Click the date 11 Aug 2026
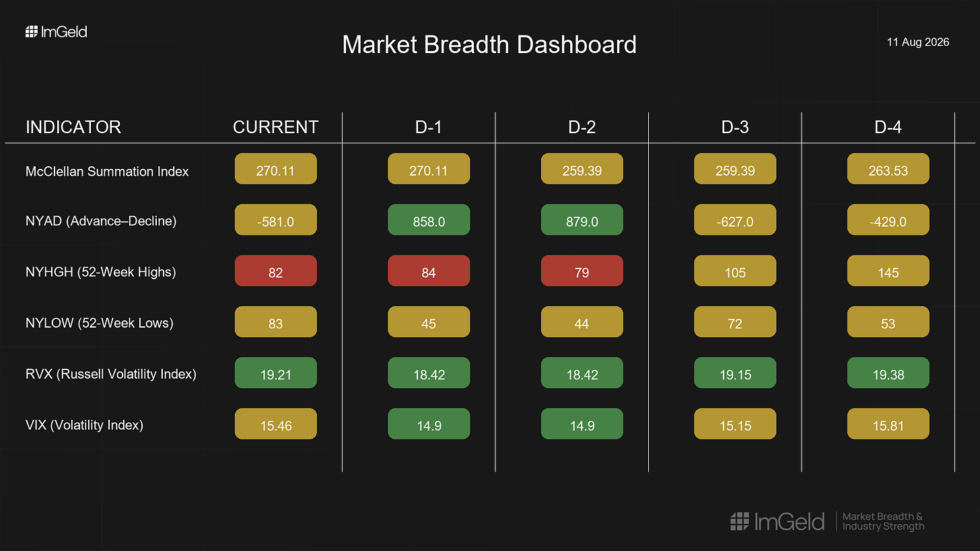 [x=918, y=42]
